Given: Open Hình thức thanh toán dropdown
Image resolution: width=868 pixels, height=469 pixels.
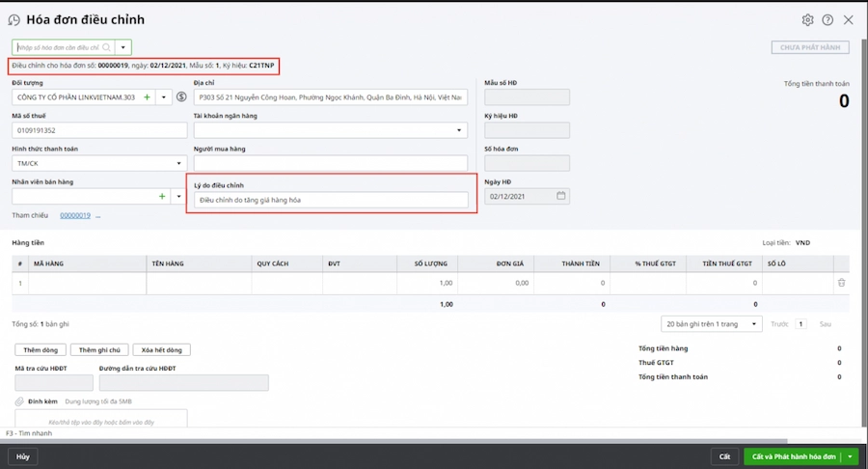Looking at the screenshot, I should tap(177, 163).
